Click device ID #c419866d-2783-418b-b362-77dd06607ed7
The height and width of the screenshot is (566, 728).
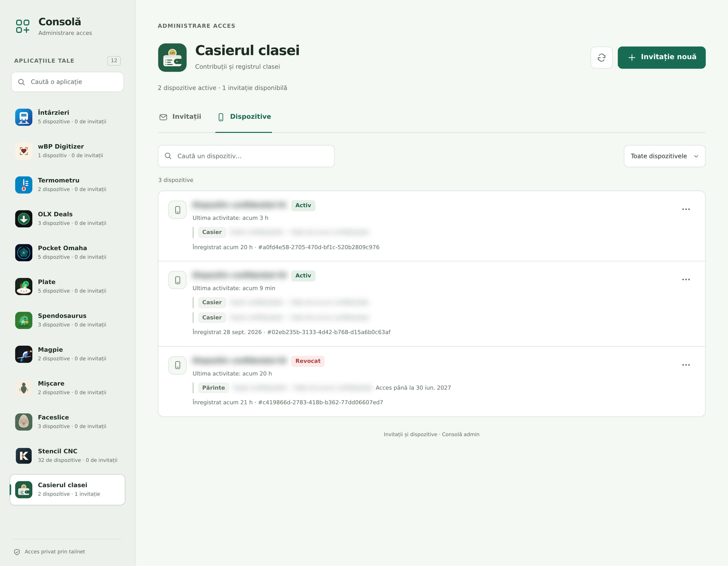coord(321,403)
